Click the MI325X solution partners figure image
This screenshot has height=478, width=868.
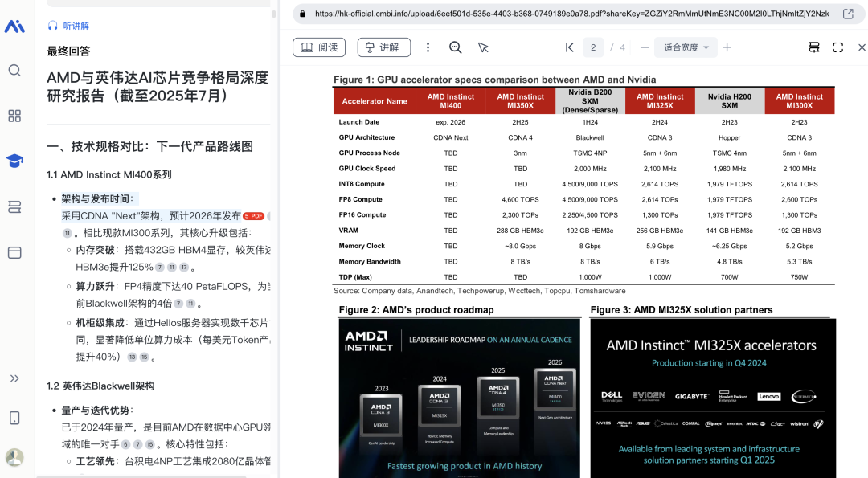pos(713,398)
